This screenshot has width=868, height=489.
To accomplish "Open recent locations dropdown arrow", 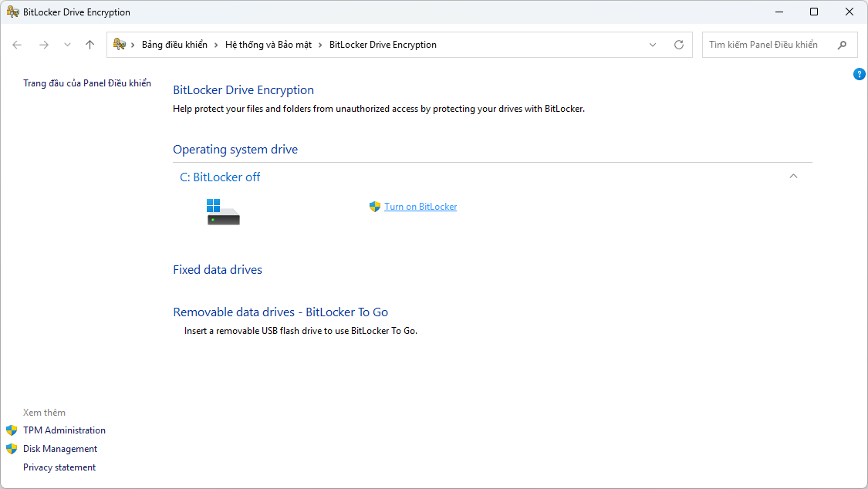I will pos(67,45).
